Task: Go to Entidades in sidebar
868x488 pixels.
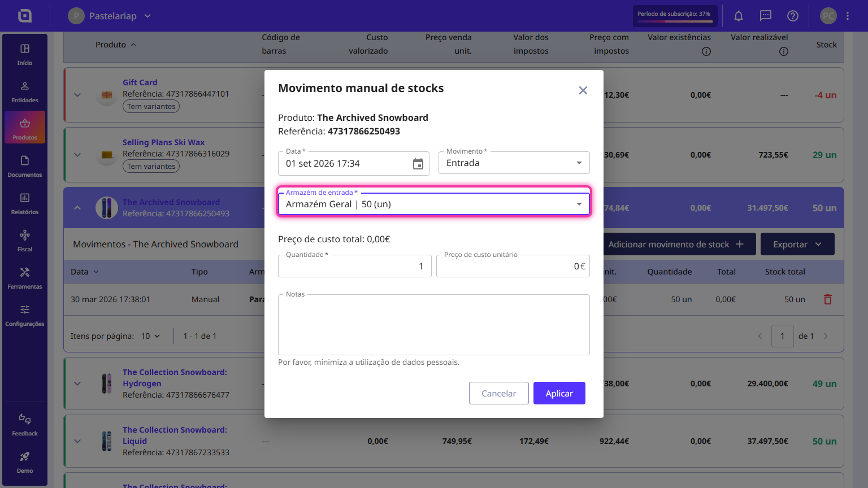Action: pos(25,92)
